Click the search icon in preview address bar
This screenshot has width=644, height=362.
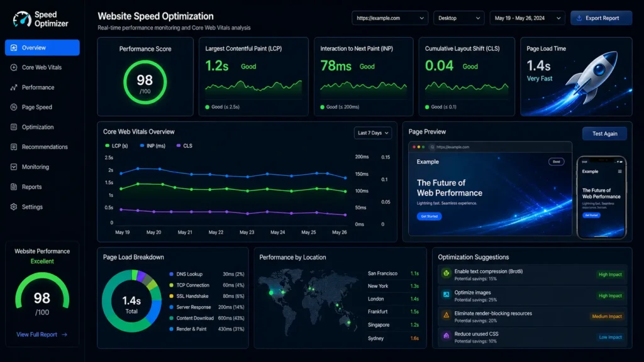click(x=432, y=147)
